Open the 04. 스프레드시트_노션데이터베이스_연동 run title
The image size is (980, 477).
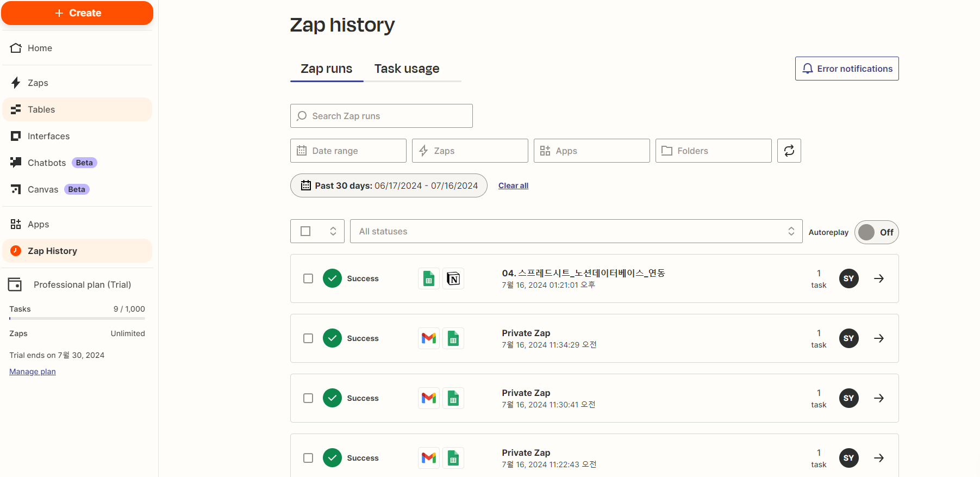click(x=583, y=273)
